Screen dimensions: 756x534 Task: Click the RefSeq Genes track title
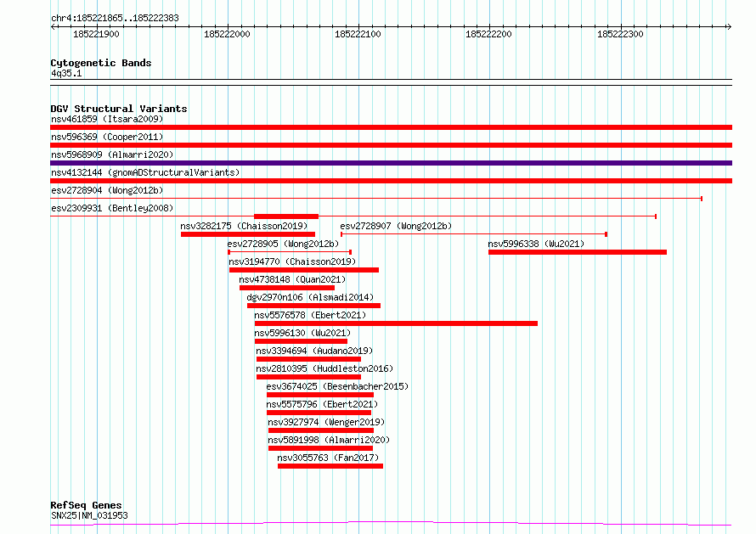(86, 505)
